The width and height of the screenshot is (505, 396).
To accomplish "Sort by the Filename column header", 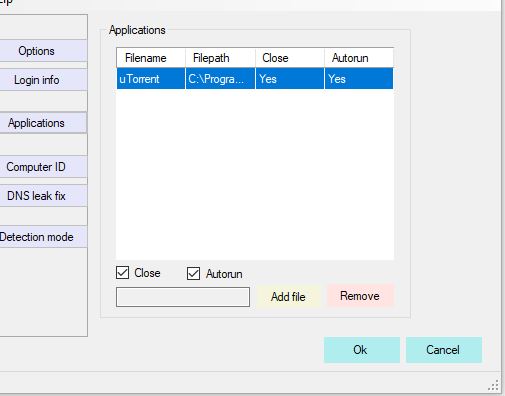I will click(x=151, y=58).
